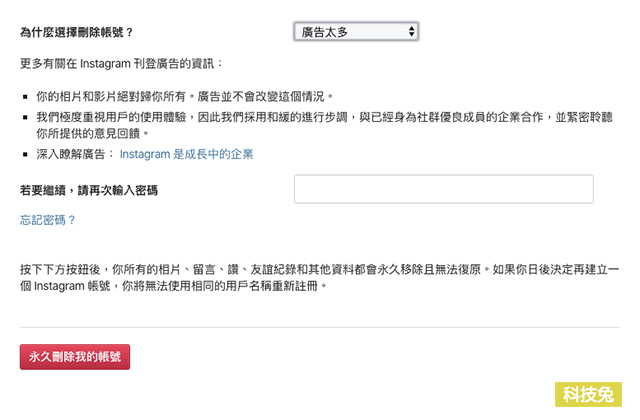The height and width of the screenshot is (420, 640).
Task: Click the square bullet marker before 我們極度重視
Action: [x=25, y=118]
